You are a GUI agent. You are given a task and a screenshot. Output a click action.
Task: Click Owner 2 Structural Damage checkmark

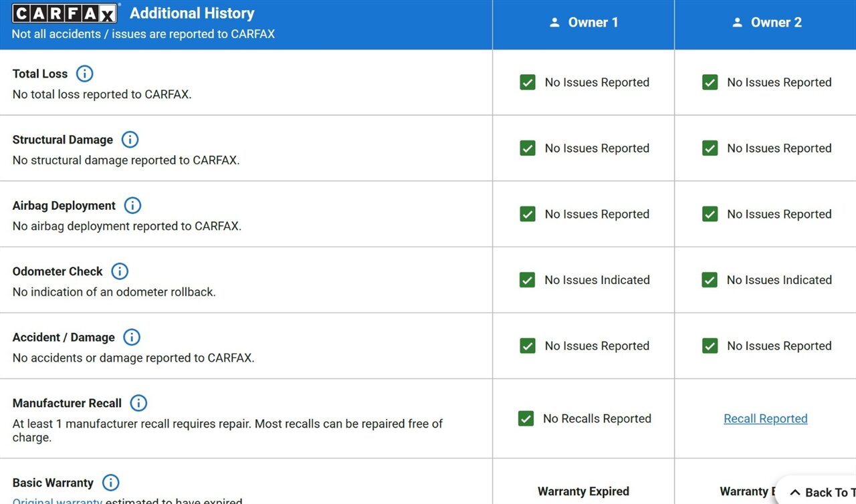(710, 148)
